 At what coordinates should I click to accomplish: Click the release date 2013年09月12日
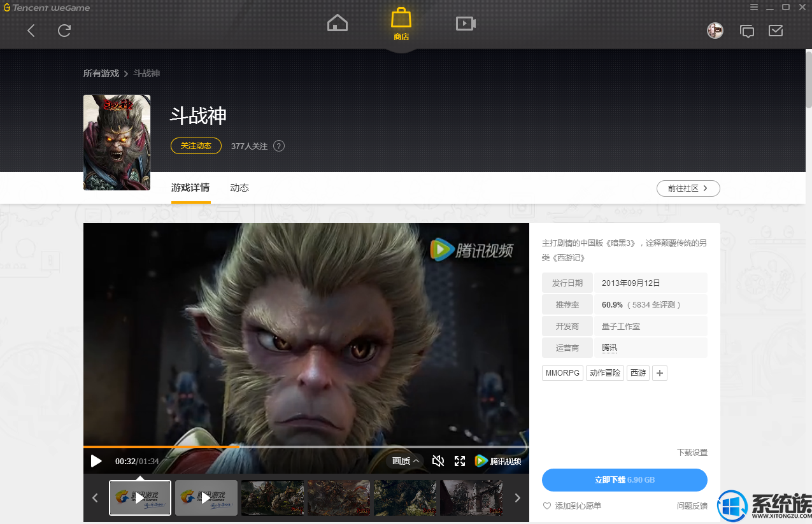pyautogui.click(x=630, y=283)
